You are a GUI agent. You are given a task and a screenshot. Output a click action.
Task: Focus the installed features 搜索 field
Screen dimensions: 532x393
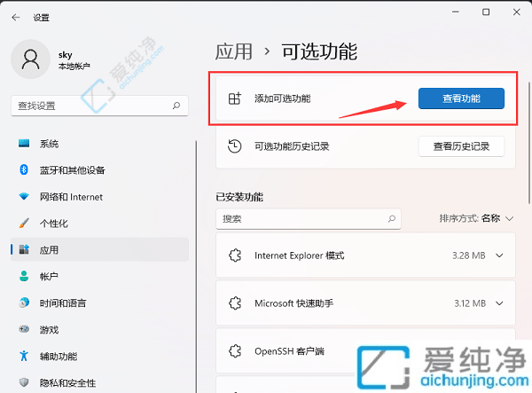pos(309,218)
